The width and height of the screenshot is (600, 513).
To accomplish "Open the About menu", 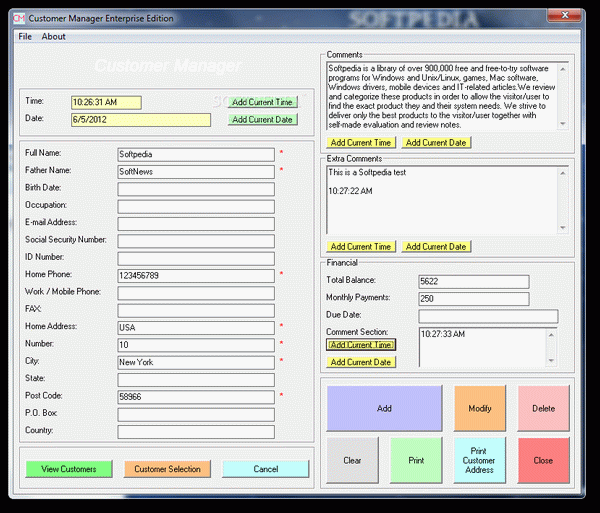I will click(x=54, y=37).
